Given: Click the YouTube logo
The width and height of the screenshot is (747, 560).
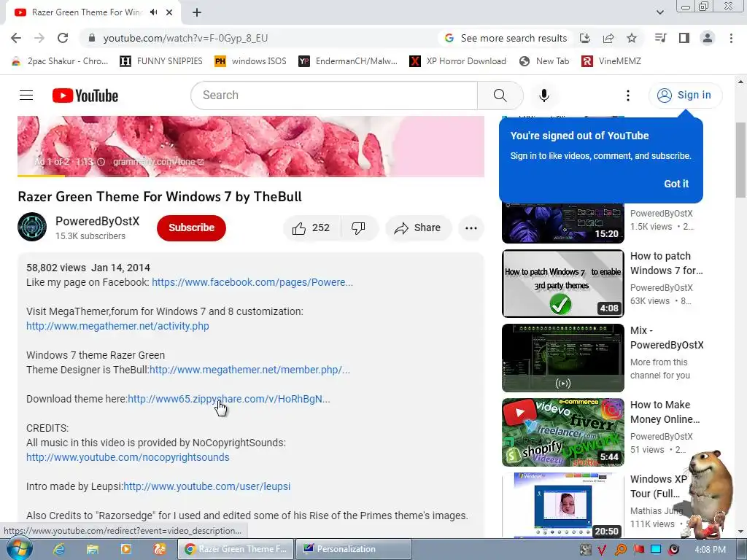Looking at the screenshot, I should click(x=85, y=96).
